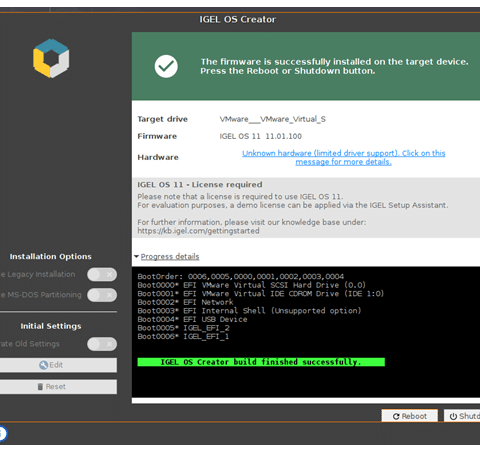Click the Boot0002 EFI Network line
This screenshot has height=453, width=480.
(x=185, y=302)
